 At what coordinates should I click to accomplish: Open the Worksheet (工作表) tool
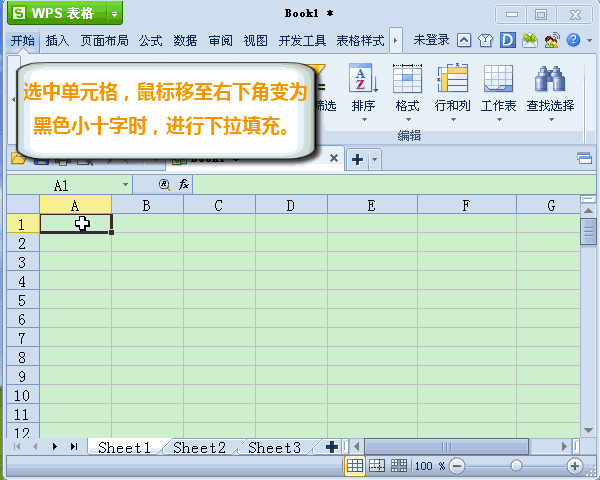click(x=498, y=88)
